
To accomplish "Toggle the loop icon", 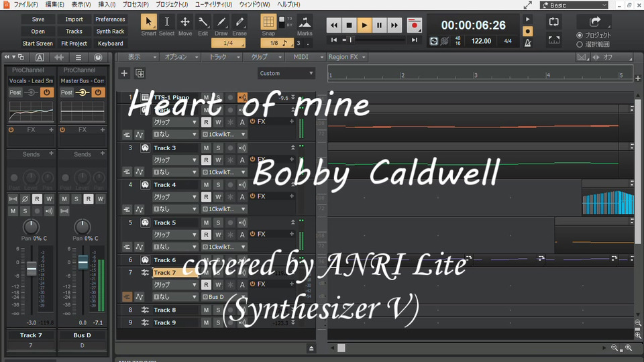I will (553, 21).
